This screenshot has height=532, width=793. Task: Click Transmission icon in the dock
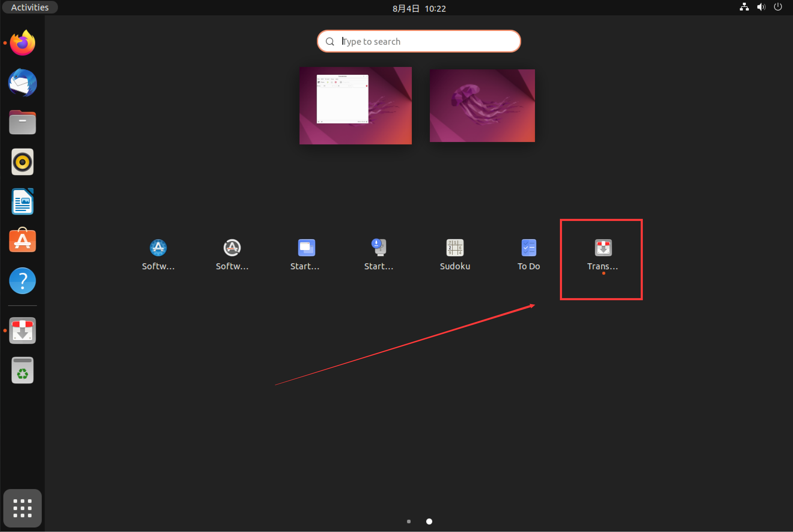point(23,331)
